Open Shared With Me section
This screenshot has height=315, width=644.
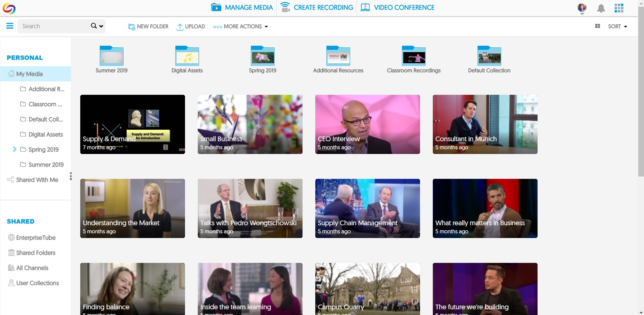tap(33, 180)
